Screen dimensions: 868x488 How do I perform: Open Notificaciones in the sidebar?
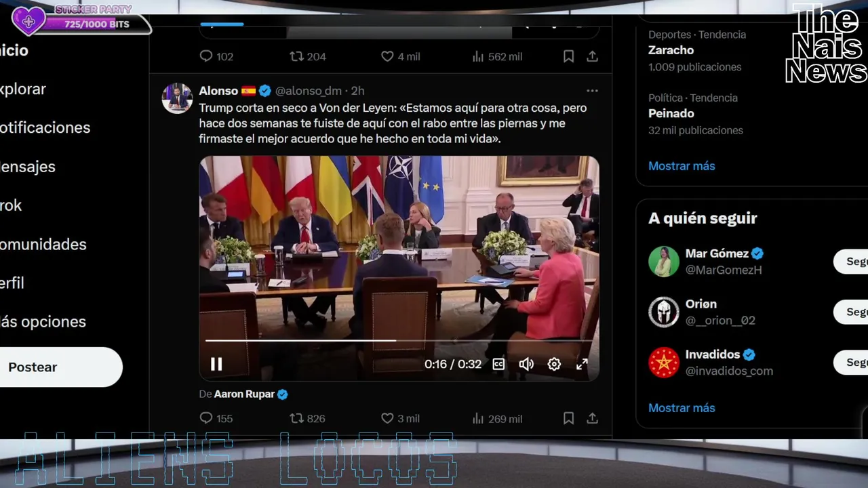click(45, 127)
